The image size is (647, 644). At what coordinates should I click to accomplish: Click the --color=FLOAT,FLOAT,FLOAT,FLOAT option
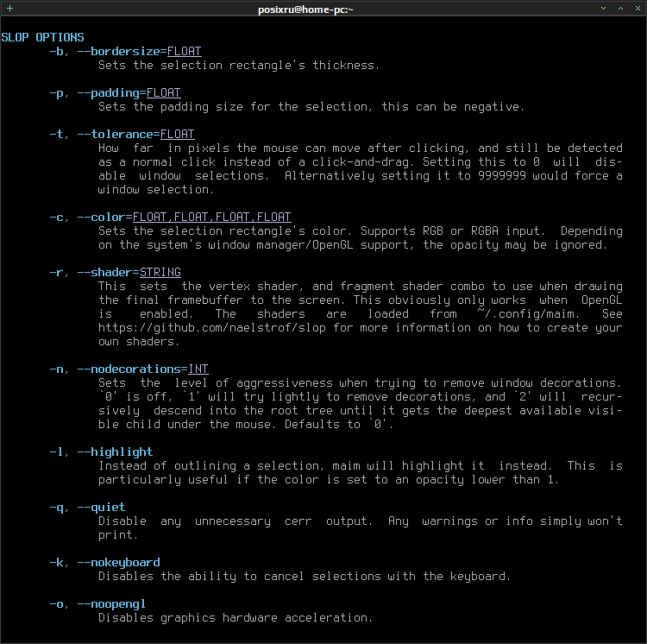(184, 218)
